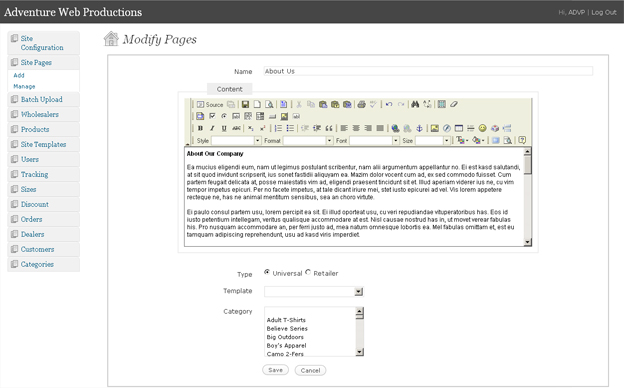Open Site Templates section
Viewport: 624px width, 388px height.
(x=43, y=144)
